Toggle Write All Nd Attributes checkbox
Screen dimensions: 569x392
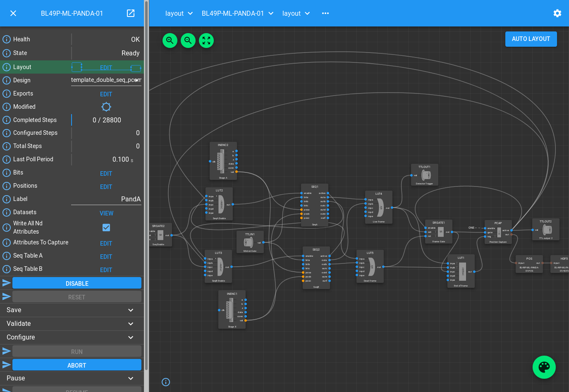tap(106, 227)
